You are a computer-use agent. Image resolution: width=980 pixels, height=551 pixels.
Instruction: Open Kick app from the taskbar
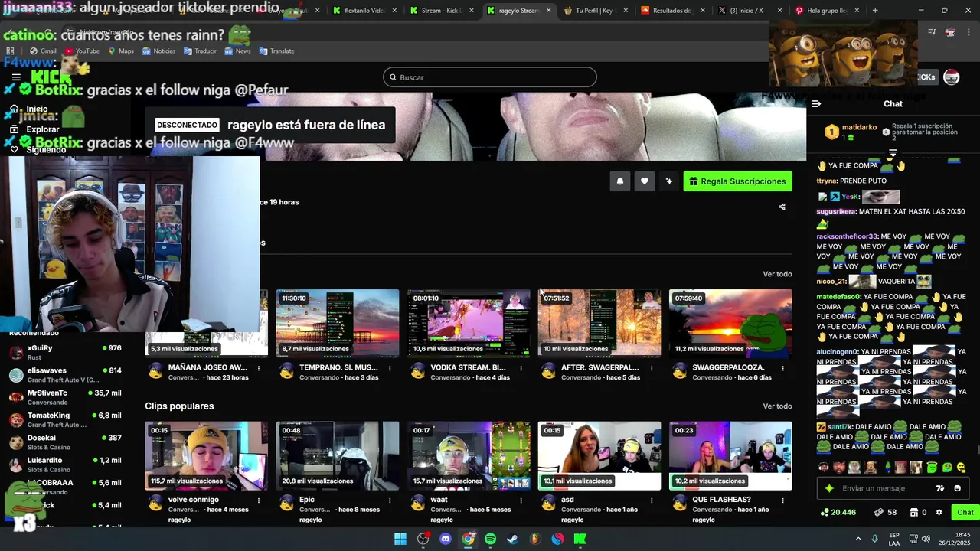(580, 539)
